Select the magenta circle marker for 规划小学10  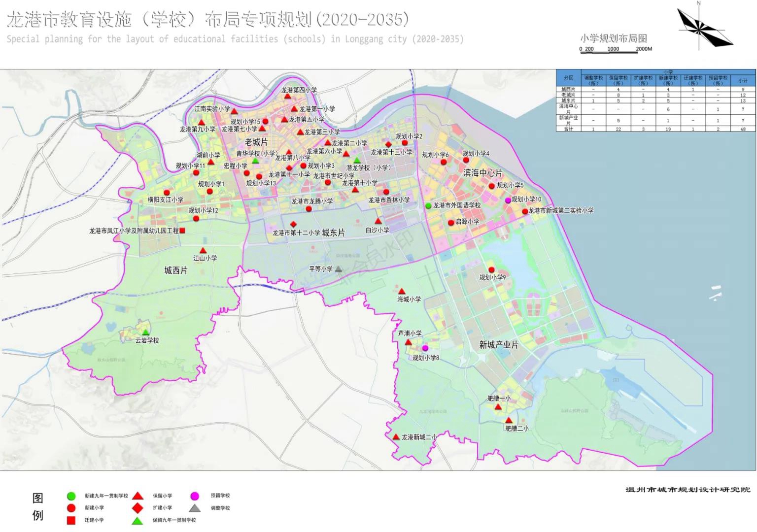pyautogui.click(x=508, y=200)
